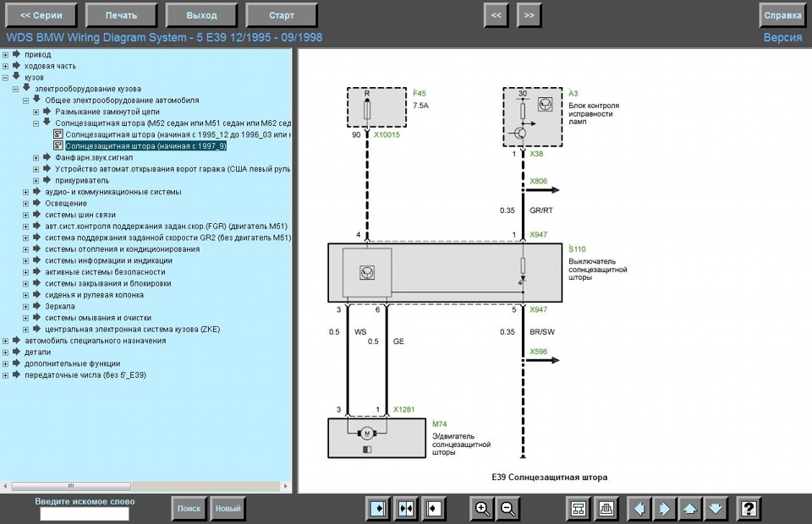Click the search word input field
Image resolution: width=812 pixels, height=524 pixels.
[85, 514]
